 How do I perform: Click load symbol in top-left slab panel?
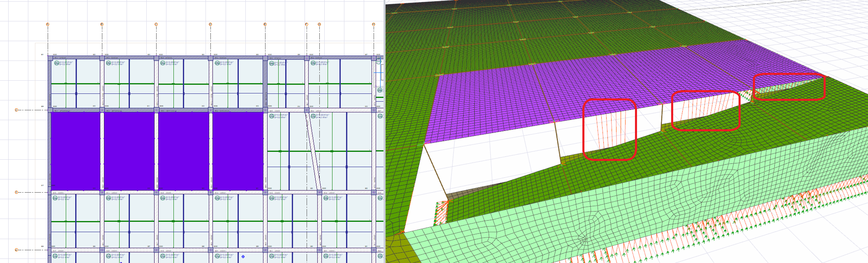pyautogui.click(x=56, y=63)
